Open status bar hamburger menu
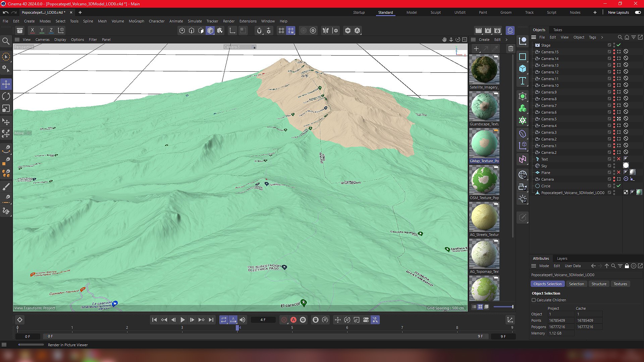 pos(4,345)
